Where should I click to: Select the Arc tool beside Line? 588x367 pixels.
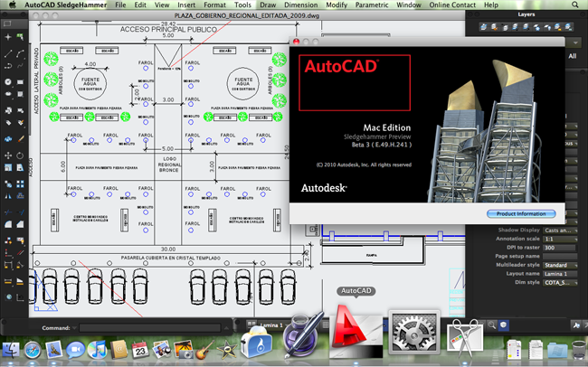click(x=20, y=54)
